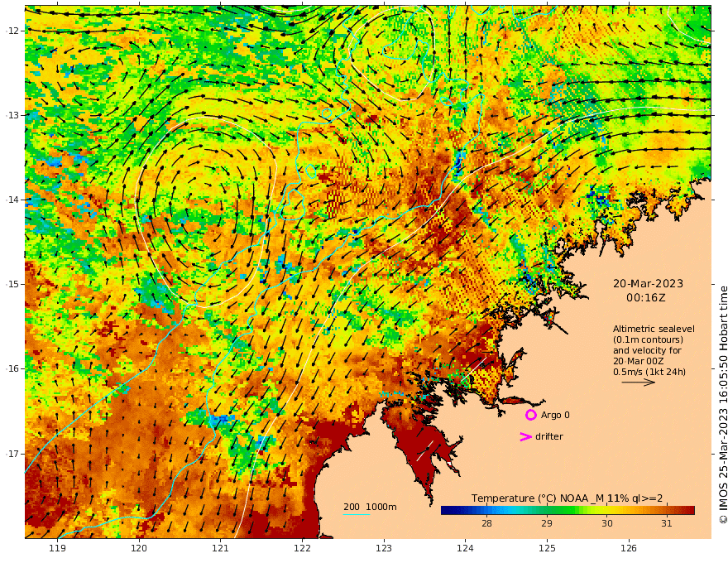Viewport: 728px width, 563px height.
Task: Click the magenta Argo 0 circle marker
Action: pyautogui.click(x=530, y=415)
